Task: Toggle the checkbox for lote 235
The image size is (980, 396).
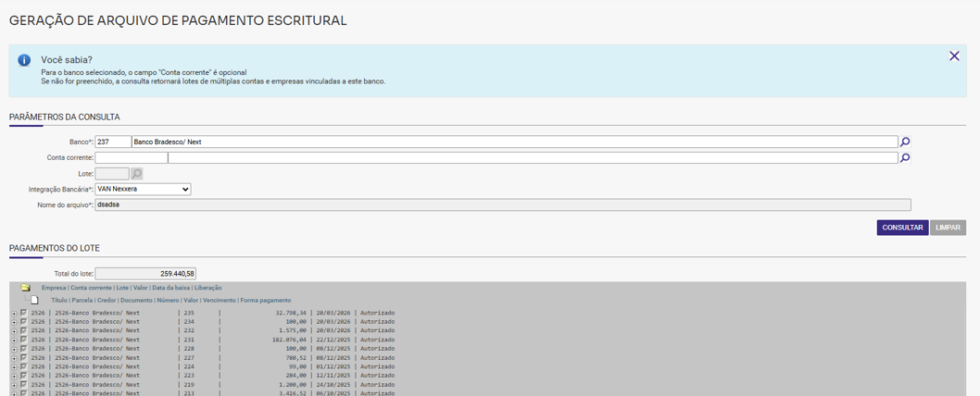Action: 24,313
